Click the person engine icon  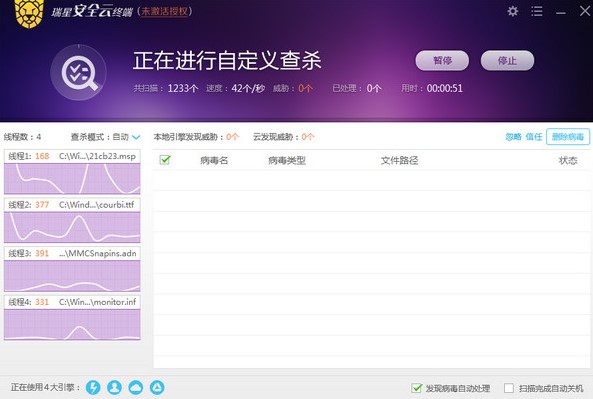click(x=114, y=387)
